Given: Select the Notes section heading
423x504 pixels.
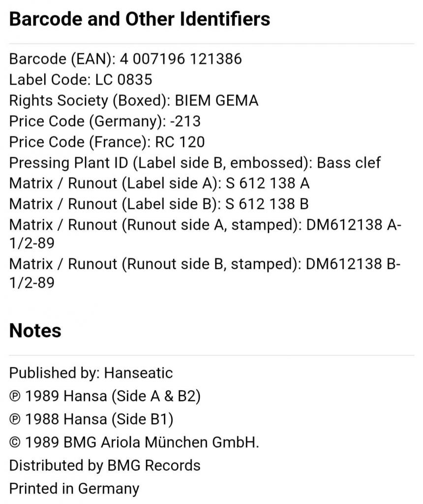Looking at the screenshot, I should click(35, 331).
